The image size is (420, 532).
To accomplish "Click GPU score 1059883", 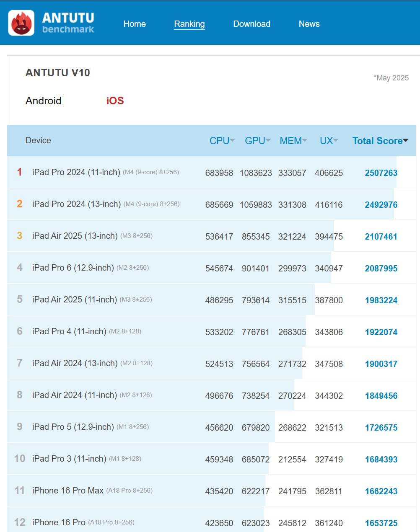I will [256, 205].
